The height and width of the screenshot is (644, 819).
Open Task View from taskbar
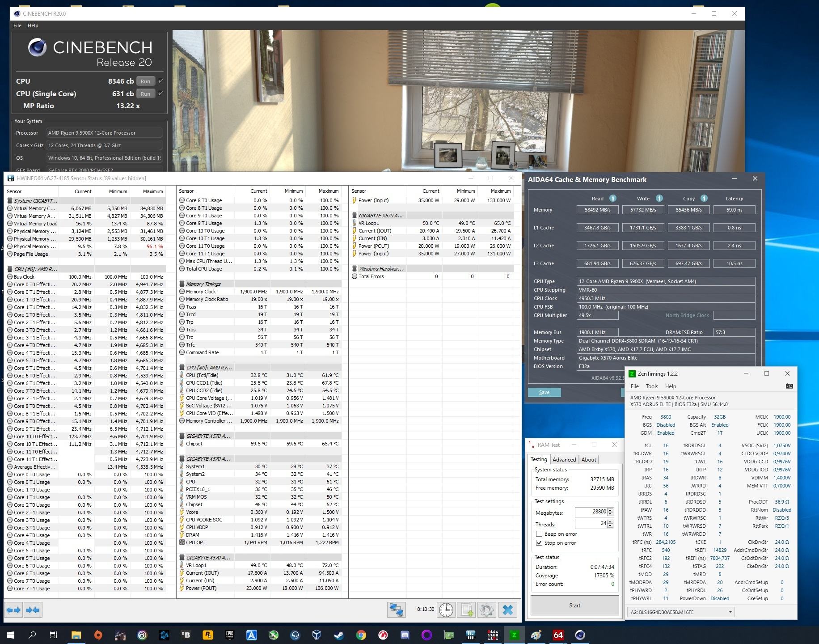coord(54,635)
